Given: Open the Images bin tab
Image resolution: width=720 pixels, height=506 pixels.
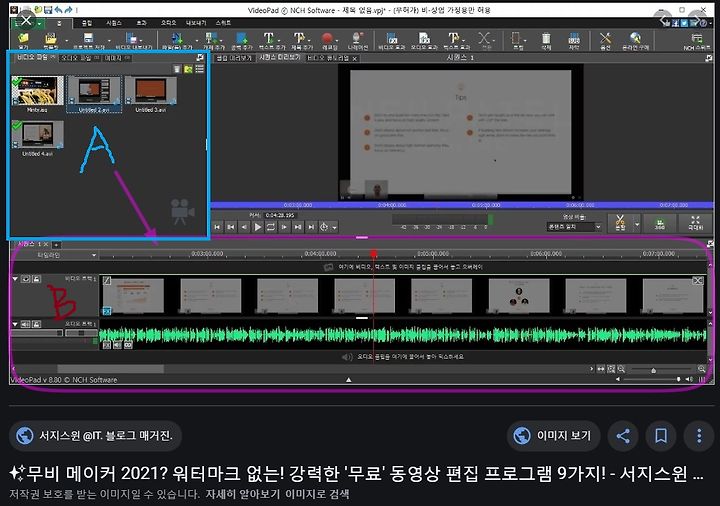Looking at the screenshot, I should pyautogui.click(x=117, y=58).
